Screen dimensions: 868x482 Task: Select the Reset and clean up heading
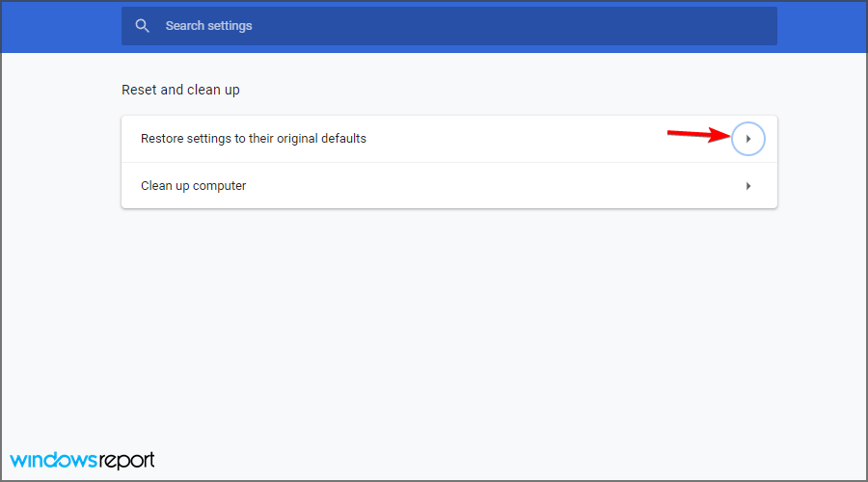point(180,90)
